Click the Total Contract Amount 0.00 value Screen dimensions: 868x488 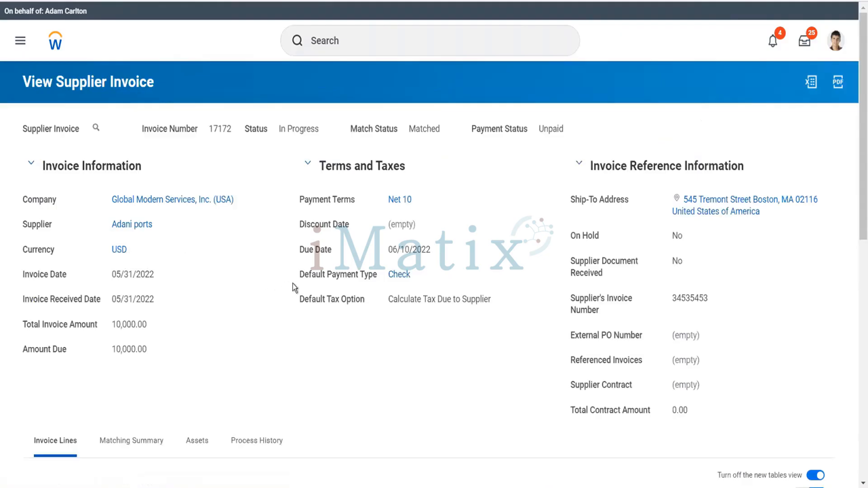tap(679, 410)
